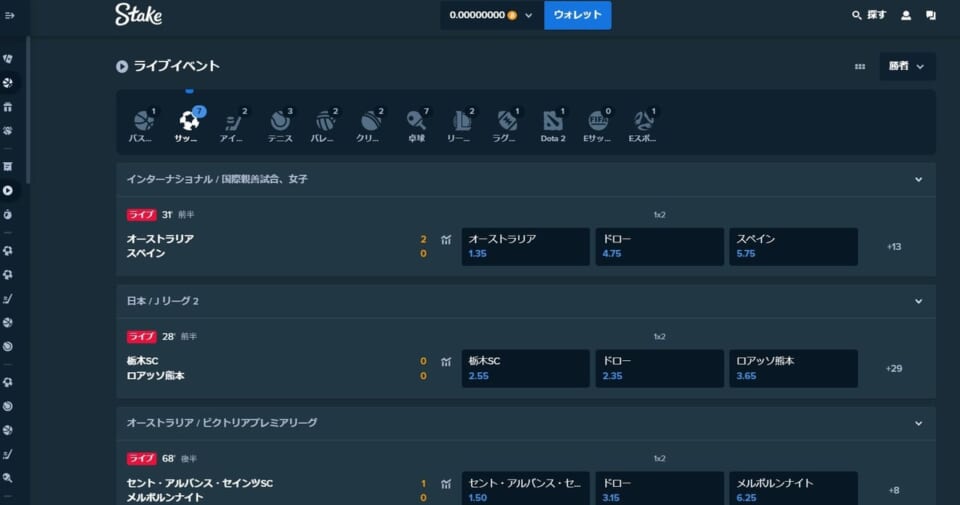Open the gift promotions icon in sidebar
Screen dimensions: 960x505
pos(8,107)
